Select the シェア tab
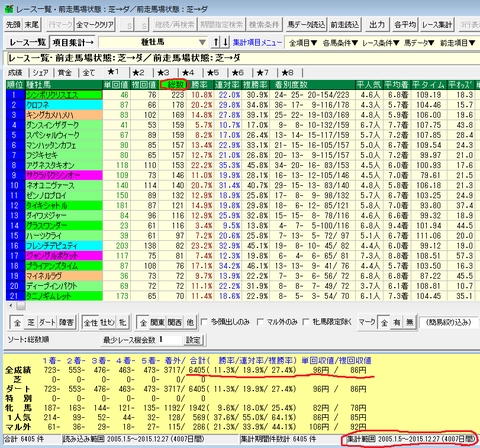This screenshot has width=480, height=448. point(40,73)
